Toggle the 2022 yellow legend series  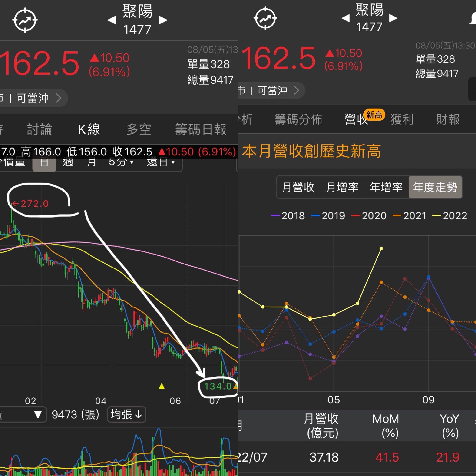coord(450,216)
